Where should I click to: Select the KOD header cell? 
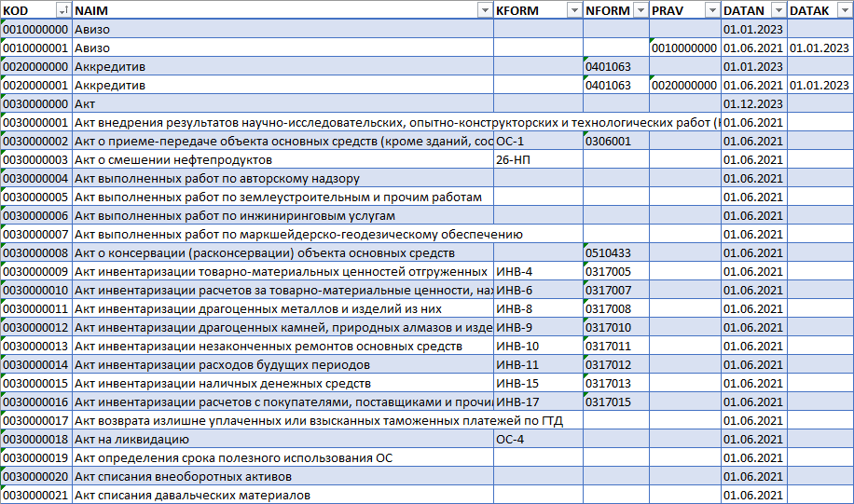point(36,10)
